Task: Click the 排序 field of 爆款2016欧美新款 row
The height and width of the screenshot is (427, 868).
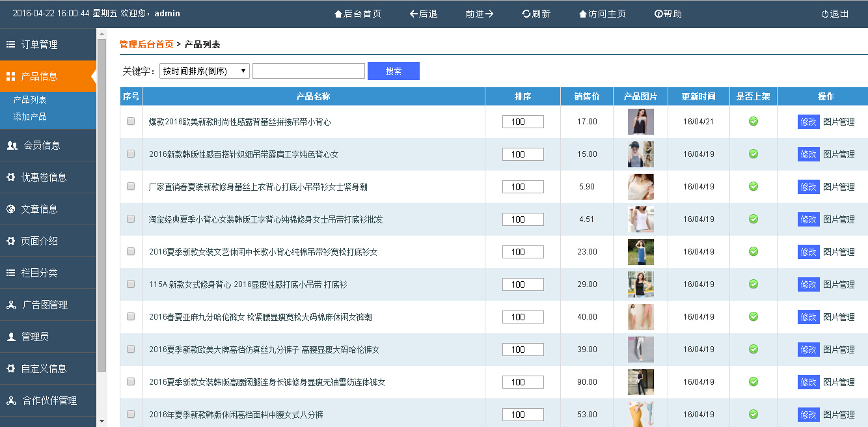Action: [523, 122]
